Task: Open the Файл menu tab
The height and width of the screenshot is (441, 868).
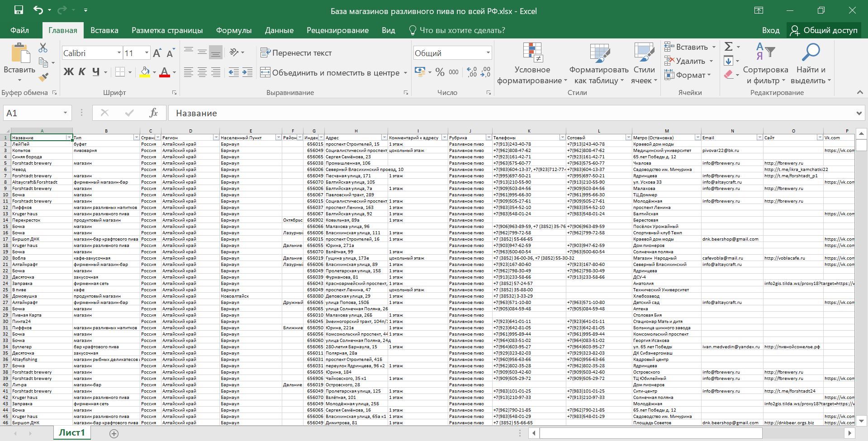Action: [x=19, y=30]
